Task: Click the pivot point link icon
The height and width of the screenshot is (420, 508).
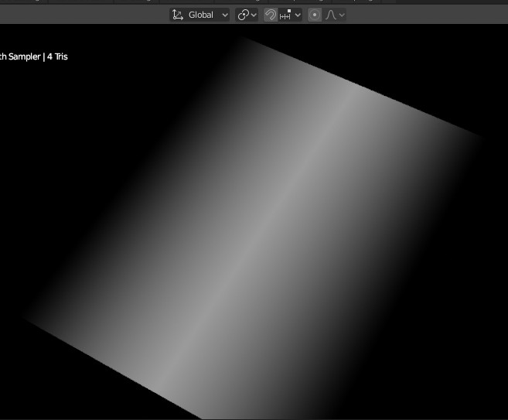Action: 244,15
